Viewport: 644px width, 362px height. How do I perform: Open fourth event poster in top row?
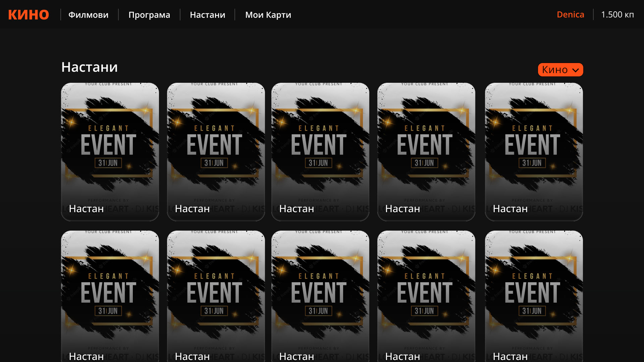click(426, 147)
